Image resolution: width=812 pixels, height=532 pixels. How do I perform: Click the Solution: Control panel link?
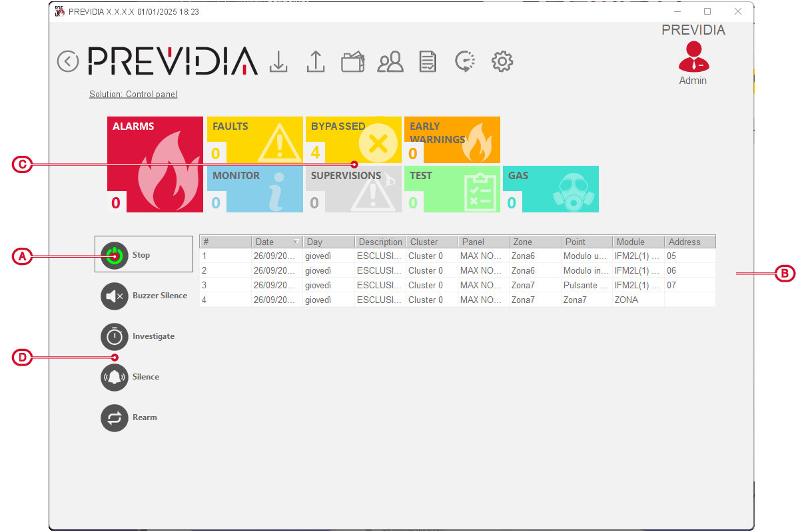[133, 95]
